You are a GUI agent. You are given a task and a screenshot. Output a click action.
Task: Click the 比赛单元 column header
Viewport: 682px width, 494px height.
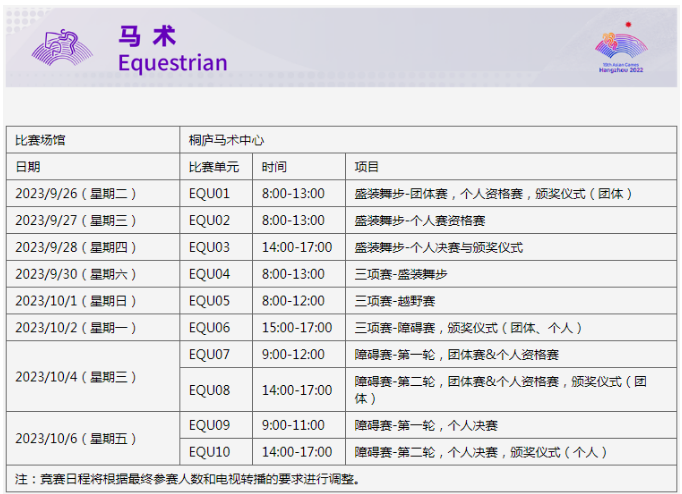click(x=214, y=167)
